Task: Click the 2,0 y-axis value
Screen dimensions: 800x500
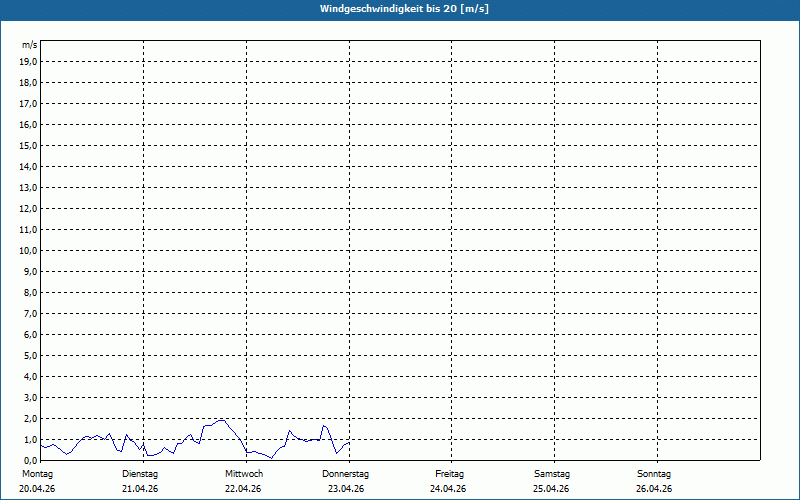Action: point(31,418)
